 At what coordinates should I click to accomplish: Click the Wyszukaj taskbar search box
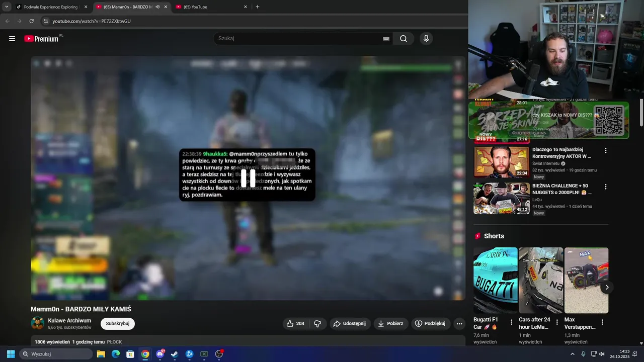coord(56,354)
